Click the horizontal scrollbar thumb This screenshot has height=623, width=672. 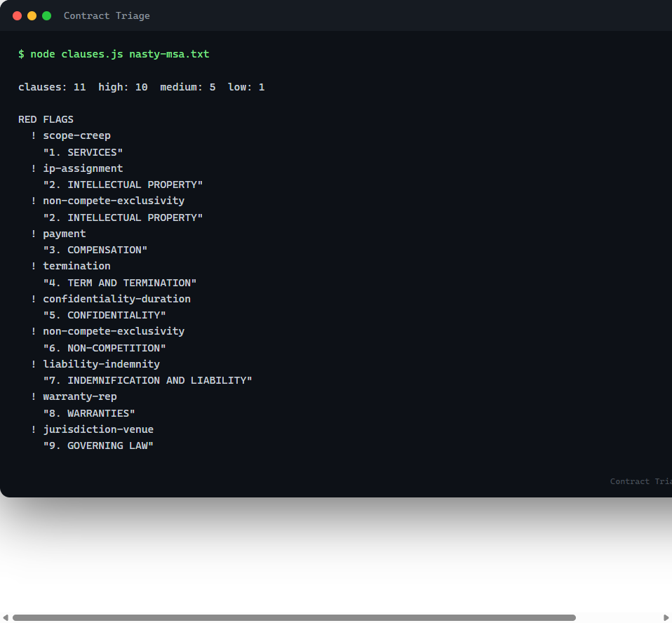click(294, 617)
